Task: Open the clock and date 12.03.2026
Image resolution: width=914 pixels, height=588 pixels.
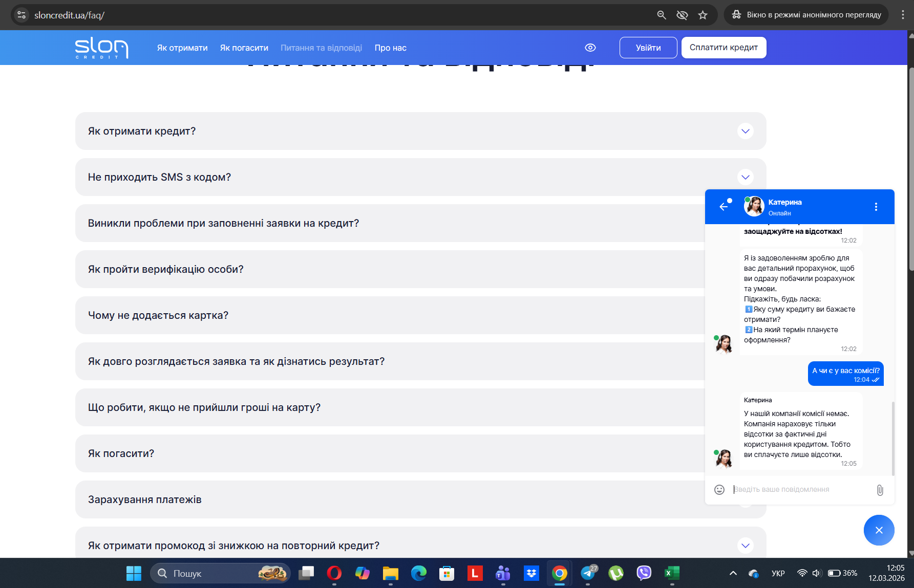Action: (x=886, y=573)
